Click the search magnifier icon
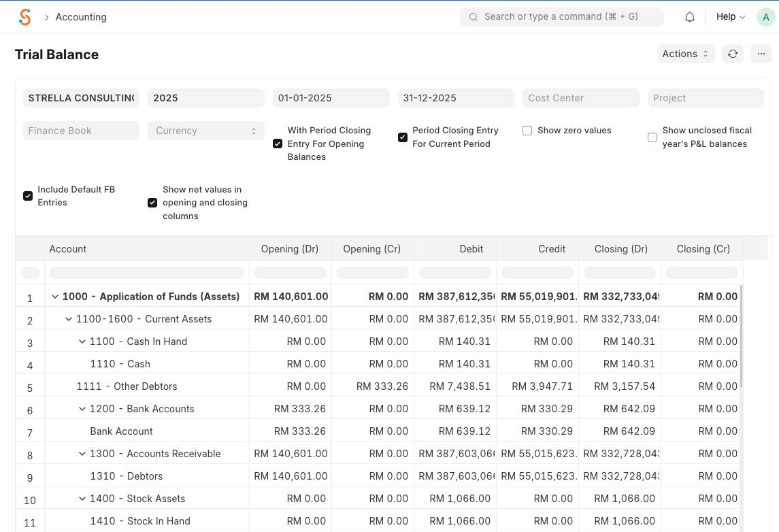This screenshot has width=779, height=532. (x=473, y=17)
